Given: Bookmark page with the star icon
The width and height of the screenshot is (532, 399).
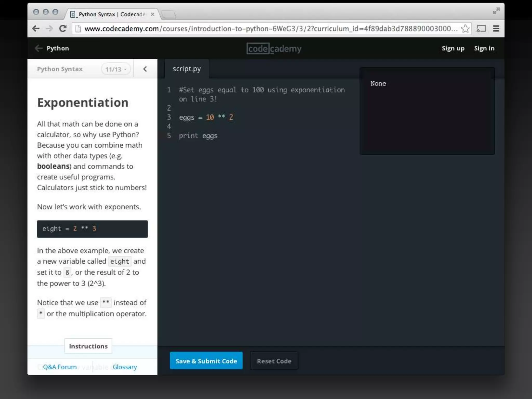Looking at the screenshot, I should [465, 28].
